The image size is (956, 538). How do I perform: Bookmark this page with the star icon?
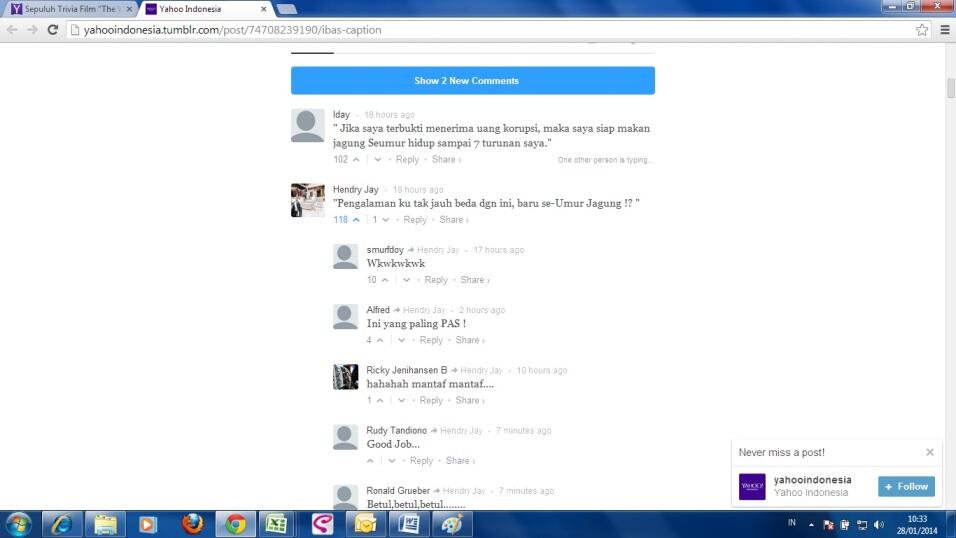click(922, 30)
